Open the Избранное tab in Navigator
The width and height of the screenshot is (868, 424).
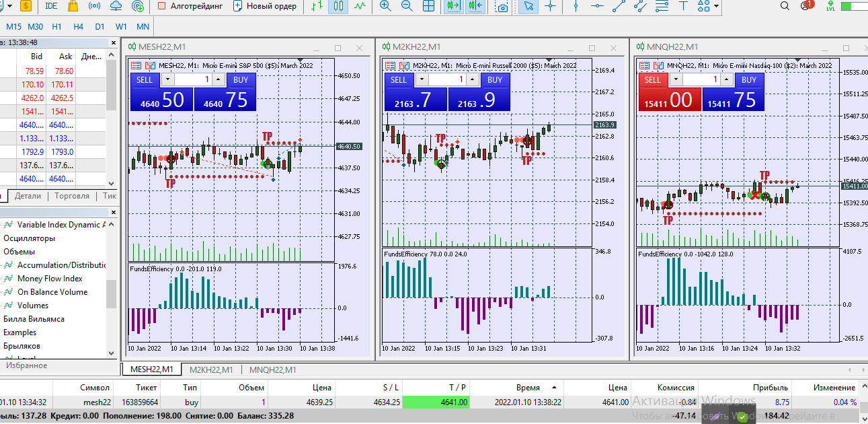pos(27,365)
